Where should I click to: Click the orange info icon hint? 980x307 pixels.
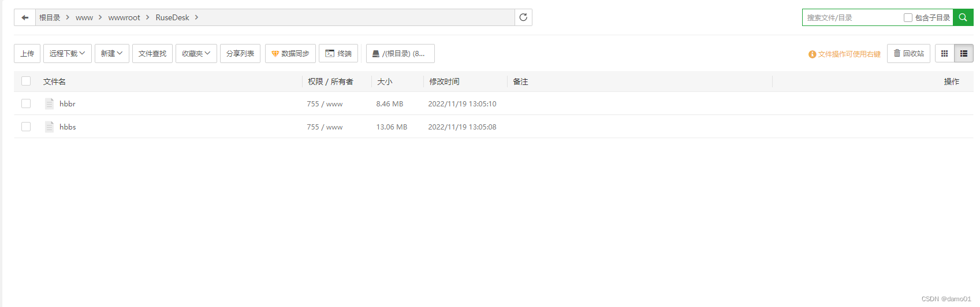(x=812, y=54)
